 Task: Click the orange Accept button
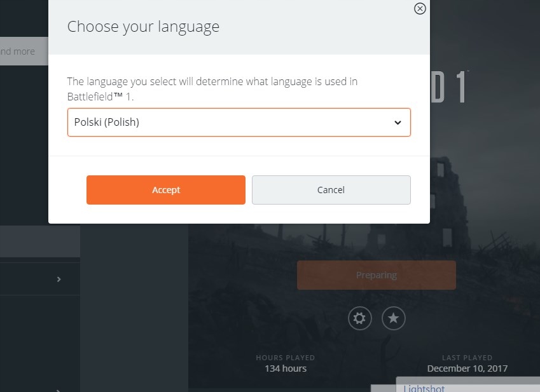(x=166, y=190)
